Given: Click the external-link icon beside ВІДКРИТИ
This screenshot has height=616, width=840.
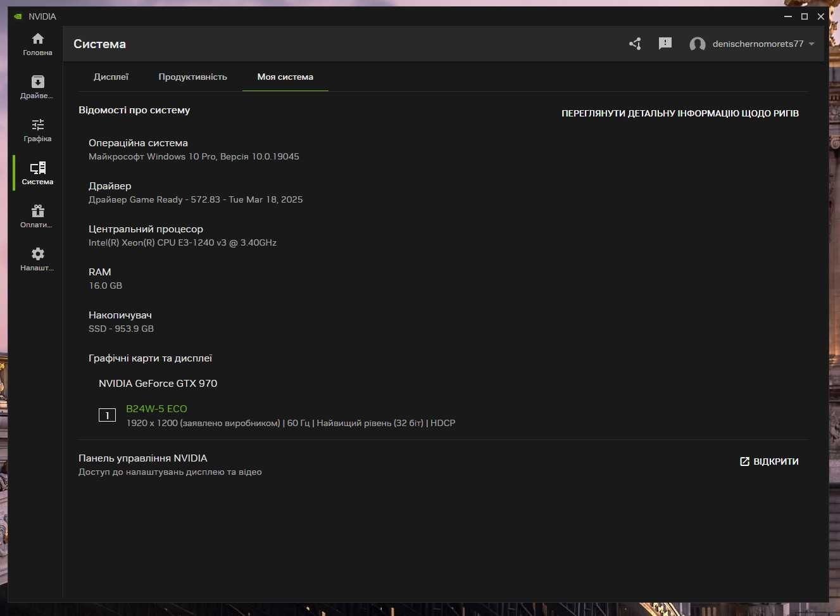Looking at the screenshot, I should point(744,462).
